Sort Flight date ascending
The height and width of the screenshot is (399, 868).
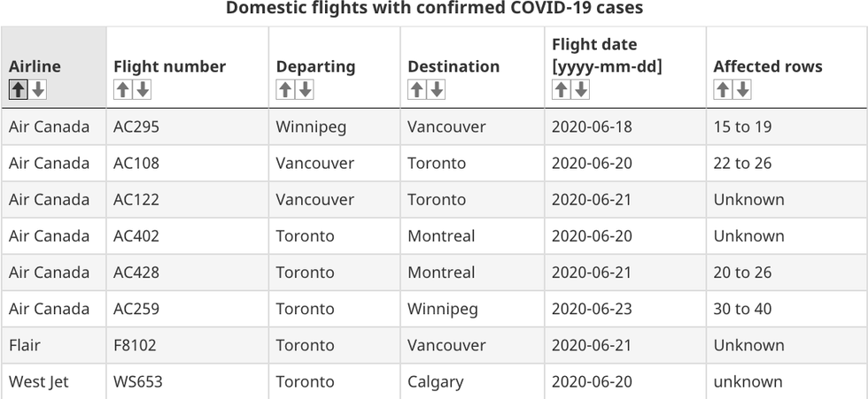(562, 89)
